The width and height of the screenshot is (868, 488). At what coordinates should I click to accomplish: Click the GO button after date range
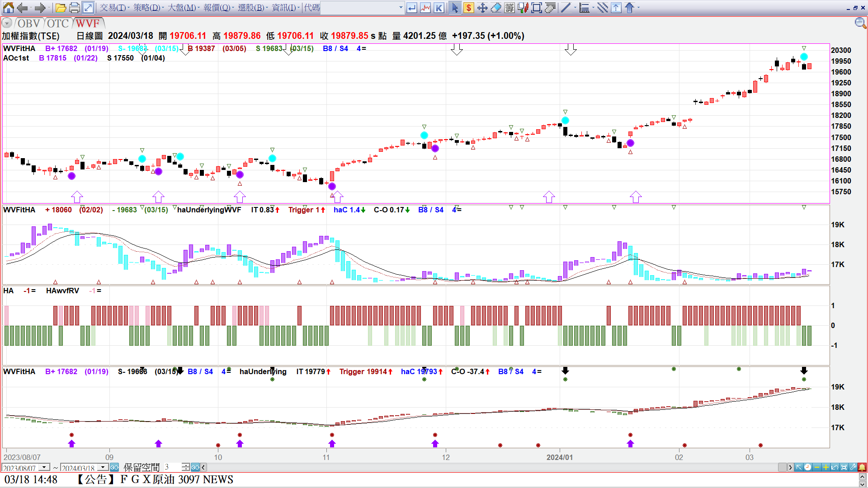114,467
